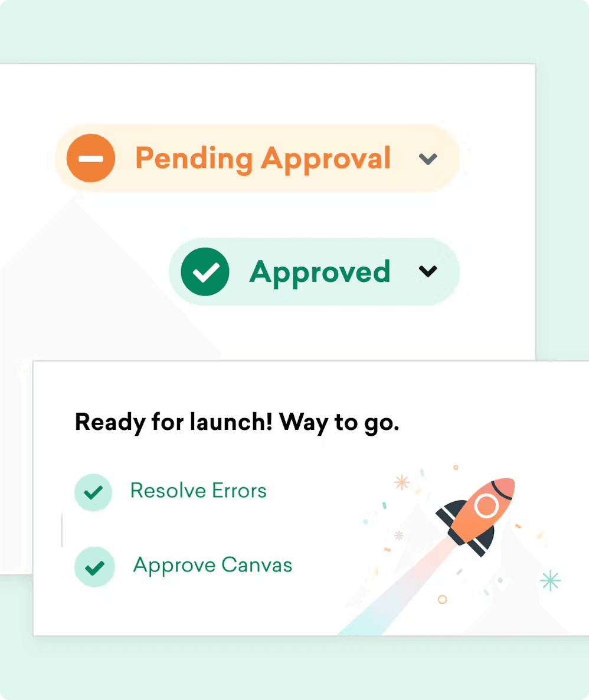The height and width of the screenshot is (700, 589).
Task: Click the Ready for launch heading
Action: 237,422
